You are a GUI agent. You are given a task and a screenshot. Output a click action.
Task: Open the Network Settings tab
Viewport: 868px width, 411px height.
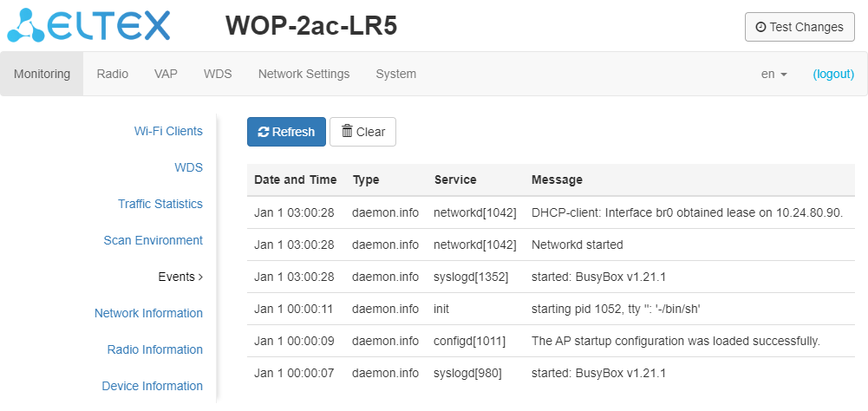coord(303,74)
